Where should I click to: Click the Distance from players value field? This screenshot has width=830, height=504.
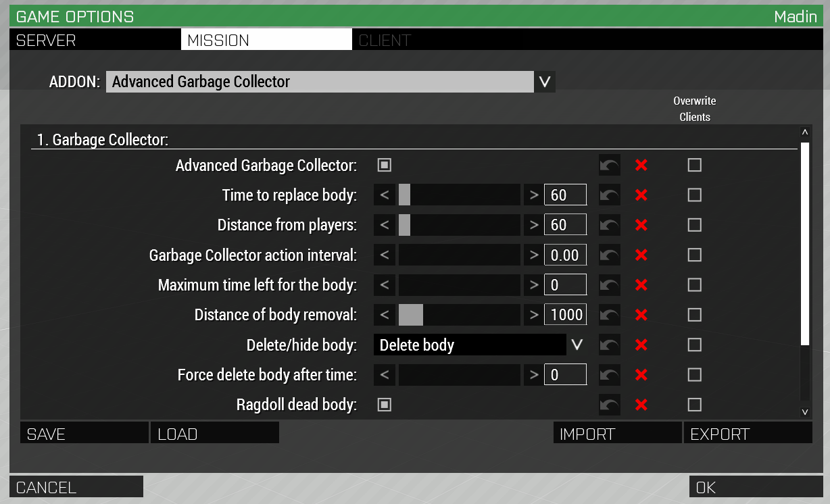click(565, 225)
